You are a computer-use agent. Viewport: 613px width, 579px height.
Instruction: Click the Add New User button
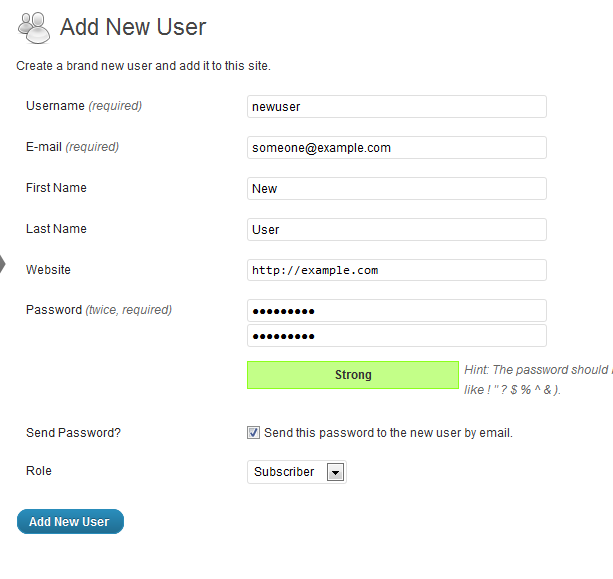tap(70, 522)
